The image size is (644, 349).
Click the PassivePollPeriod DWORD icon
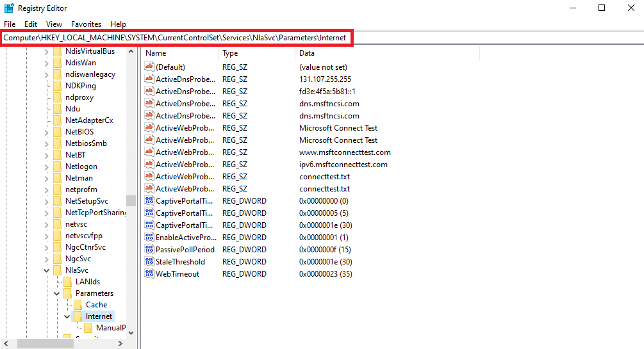149,249
